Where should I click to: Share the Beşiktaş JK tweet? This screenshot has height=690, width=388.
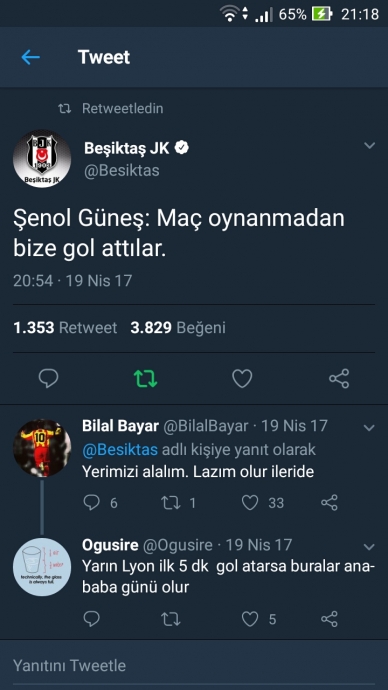coord(339,378)
